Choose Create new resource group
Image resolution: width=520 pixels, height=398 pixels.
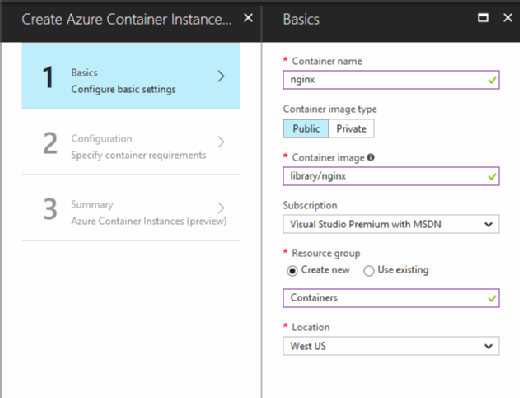pos(292,271)
